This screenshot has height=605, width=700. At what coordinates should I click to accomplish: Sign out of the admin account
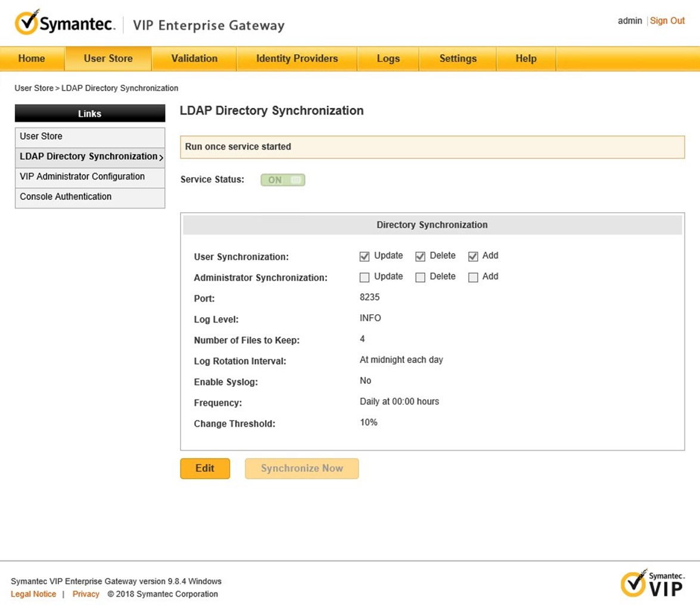click(667, 20)
